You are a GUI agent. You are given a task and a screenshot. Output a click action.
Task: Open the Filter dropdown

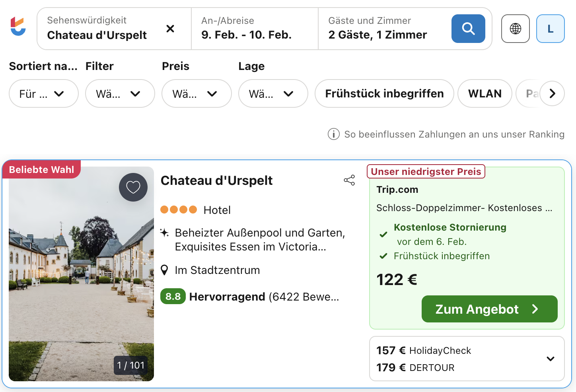[x=120, y=94]
